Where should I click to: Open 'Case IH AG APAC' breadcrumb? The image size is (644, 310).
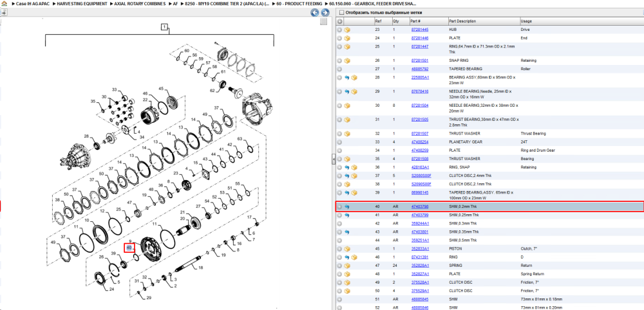pos(33,3)
